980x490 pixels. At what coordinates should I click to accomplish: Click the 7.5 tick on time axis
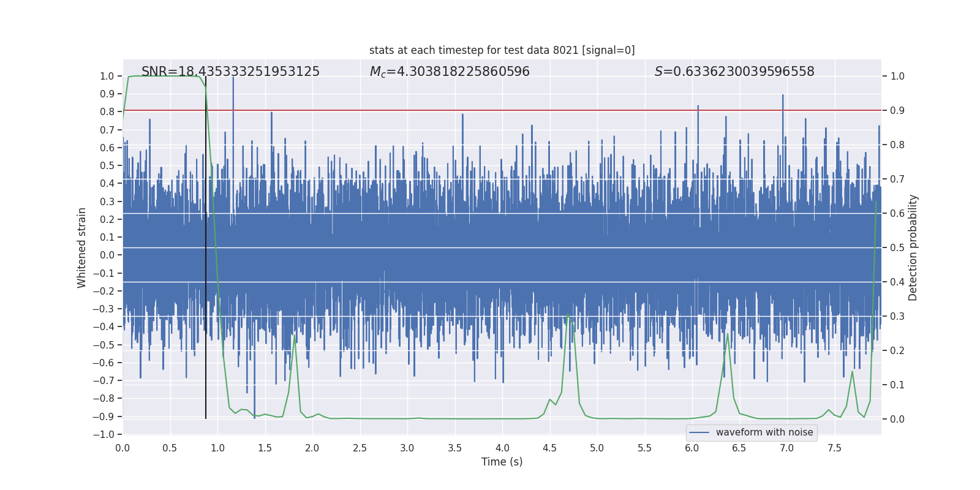[834, 448]
